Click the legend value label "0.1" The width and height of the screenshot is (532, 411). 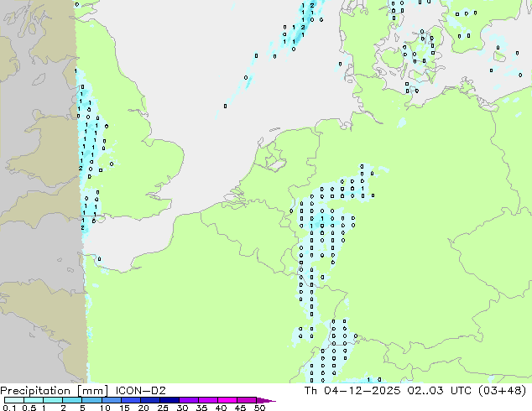click(x=8, y=408)
